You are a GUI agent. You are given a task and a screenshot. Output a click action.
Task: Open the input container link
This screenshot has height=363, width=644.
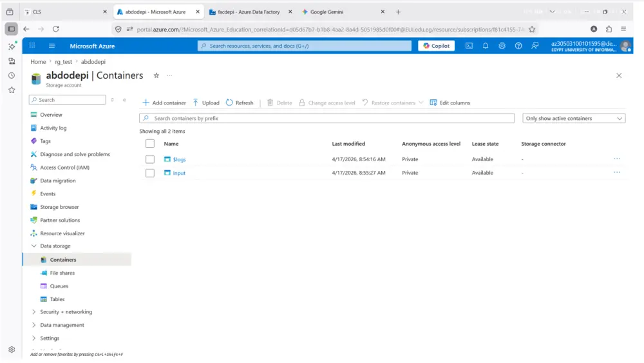pyautogui.click(x=179, y=173)
